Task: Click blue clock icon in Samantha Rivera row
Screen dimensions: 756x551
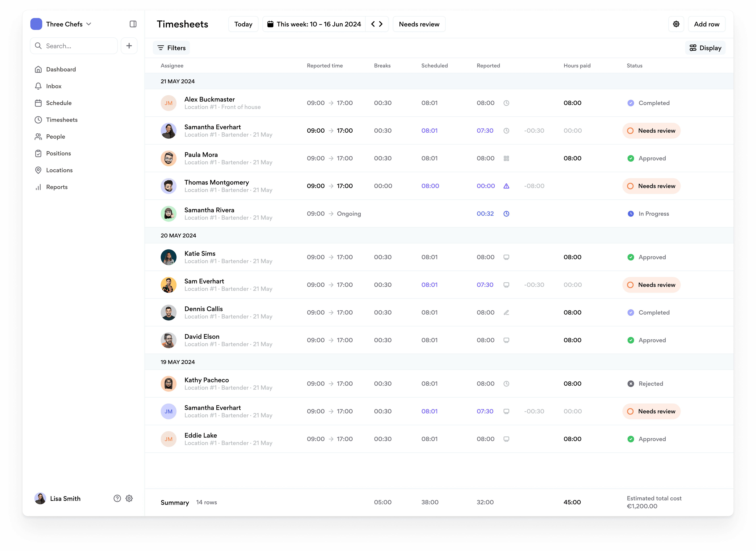Action: click(506, 214)
